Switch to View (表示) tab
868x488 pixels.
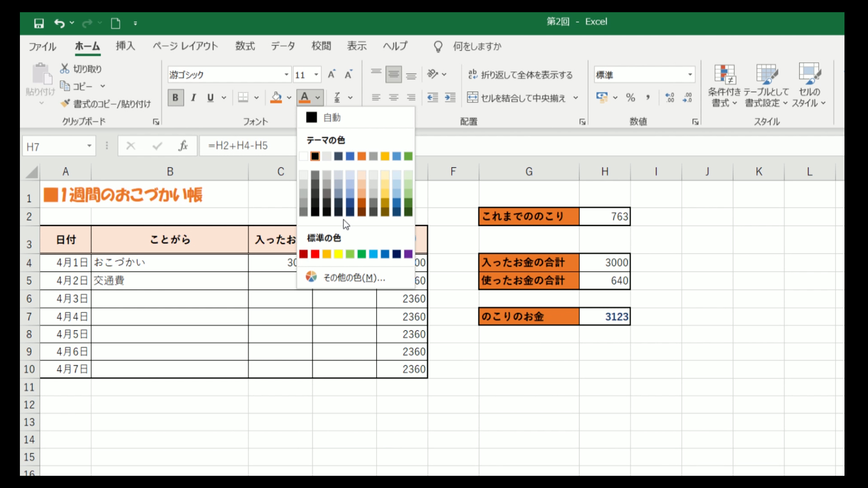coord(357,46)
